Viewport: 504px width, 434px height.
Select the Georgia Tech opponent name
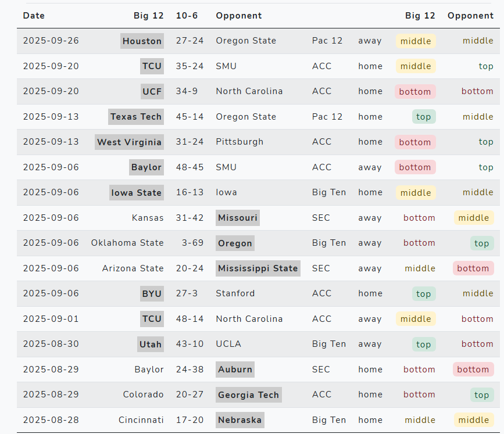tap(248, 395)
